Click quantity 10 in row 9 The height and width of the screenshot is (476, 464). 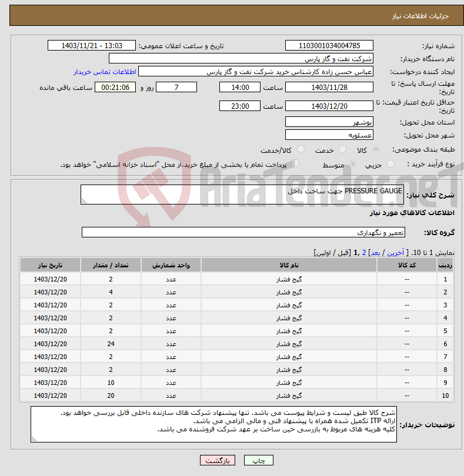111,383
